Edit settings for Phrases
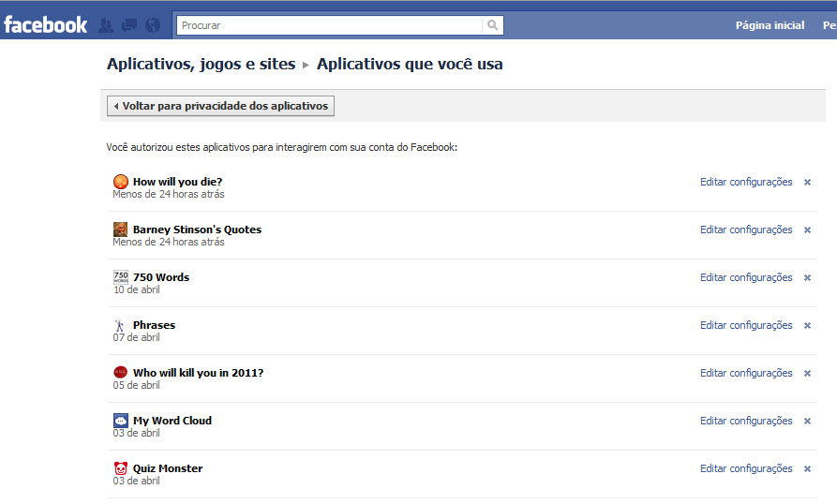 746,325
